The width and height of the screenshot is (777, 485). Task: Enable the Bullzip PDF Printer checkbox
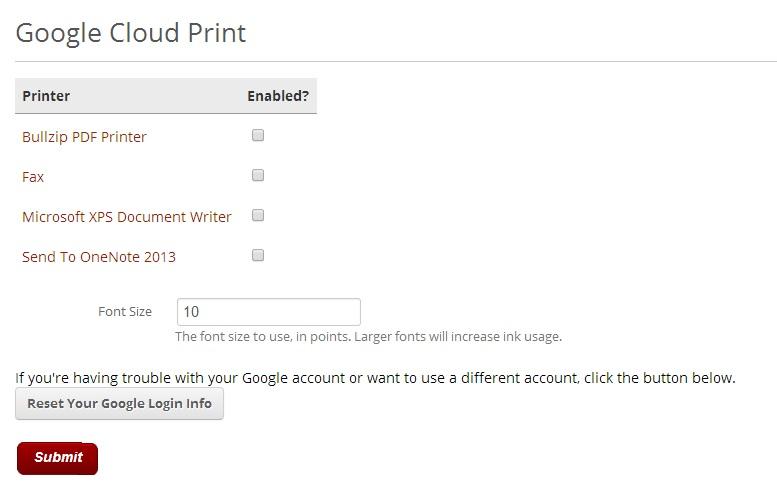click(258, 136)
